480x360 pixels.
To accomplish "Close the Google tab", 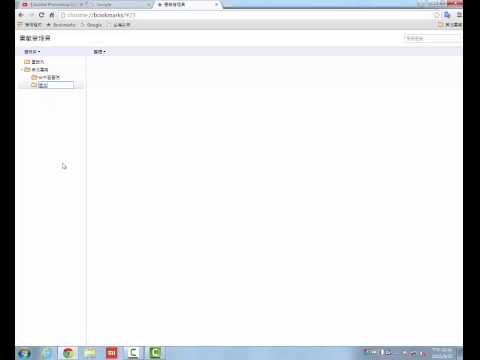I will [149, 5].
